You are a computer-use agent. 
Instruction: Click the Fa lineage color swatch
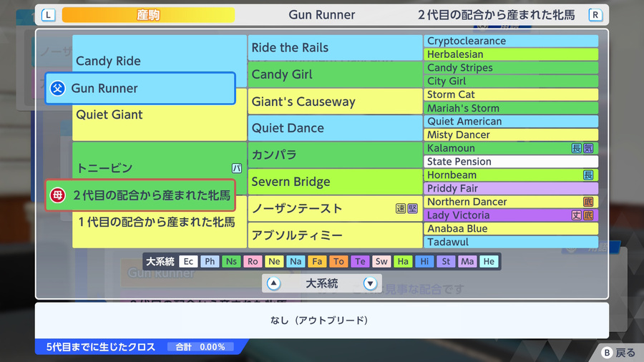tap(317, 261)
